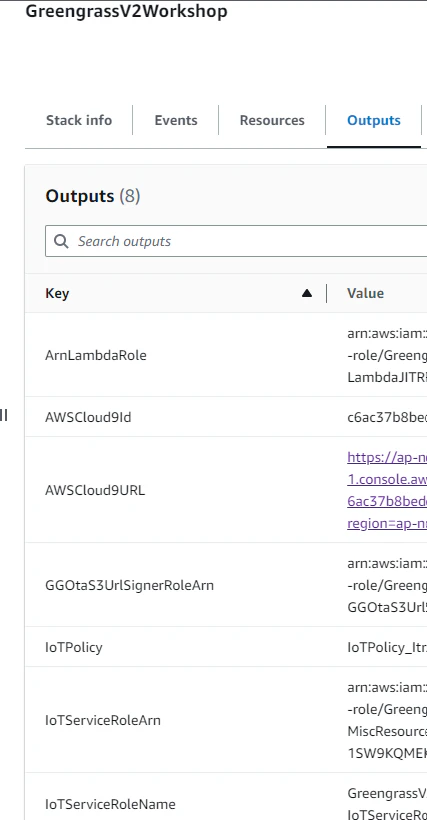Open the Resources tab
This screenshot has height=820, width=427.
[272, 120]
